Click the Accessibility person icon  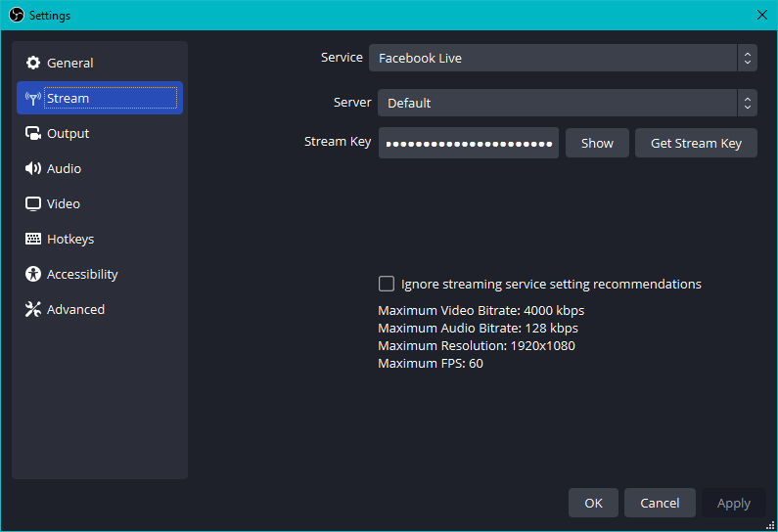[x=33, y=274]
